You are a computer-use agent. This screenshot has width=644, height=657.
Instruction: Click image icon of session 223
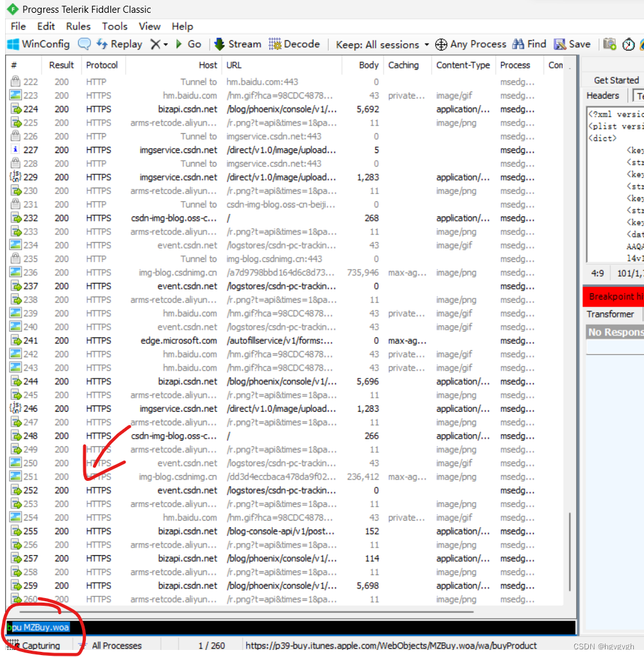click(x=15, y=95)
